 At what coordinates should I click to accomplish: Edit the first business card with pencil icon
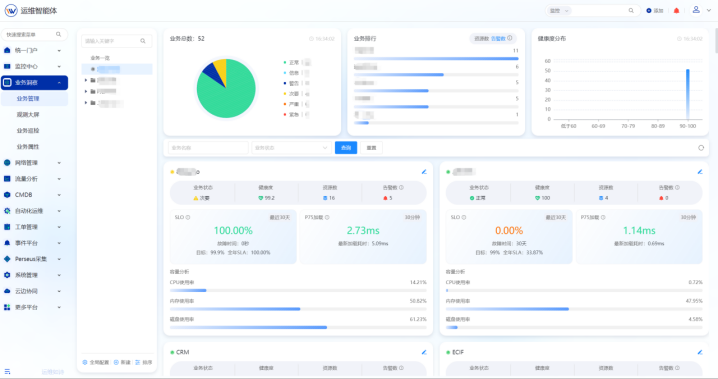[x=424, y=172]
